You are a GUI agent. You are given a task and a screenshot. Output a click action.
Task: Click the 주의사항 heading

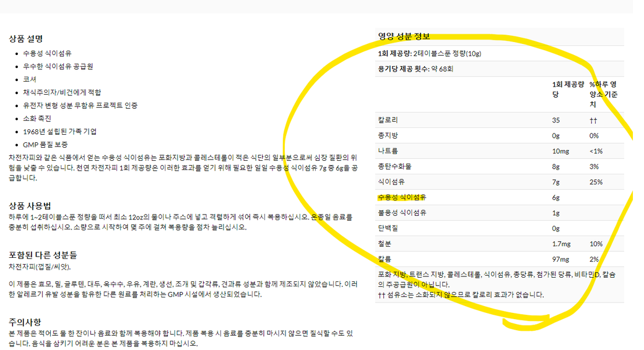pyautogui.click(x=25, y=322)
